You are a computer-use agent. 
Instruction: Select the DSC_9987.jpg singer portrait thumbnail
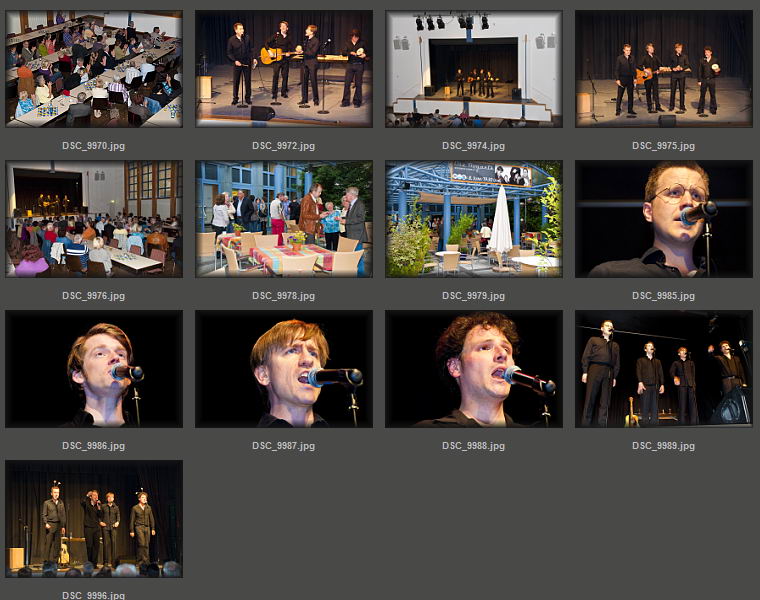pos(283,369)
